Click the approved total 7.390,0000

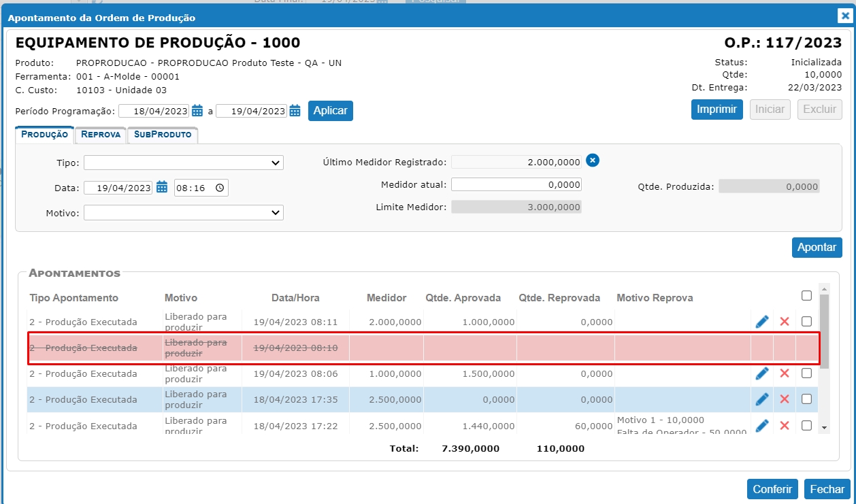tap(470, 449)
